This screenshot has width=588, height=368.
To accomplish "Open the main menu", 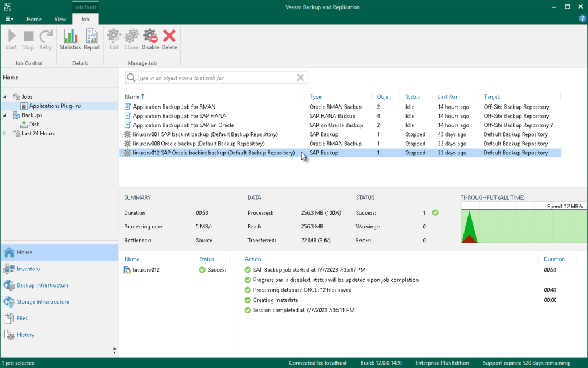I will tap(9, 18).
